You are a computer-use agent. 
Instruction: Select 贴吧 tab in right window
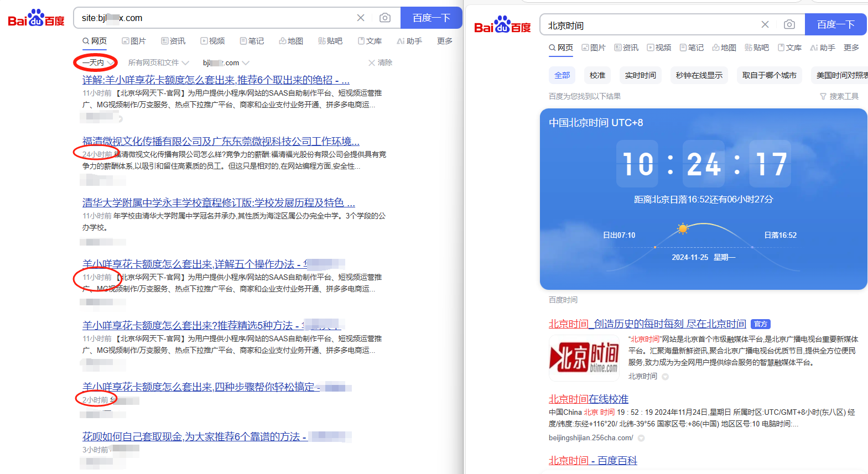[757, 48]
